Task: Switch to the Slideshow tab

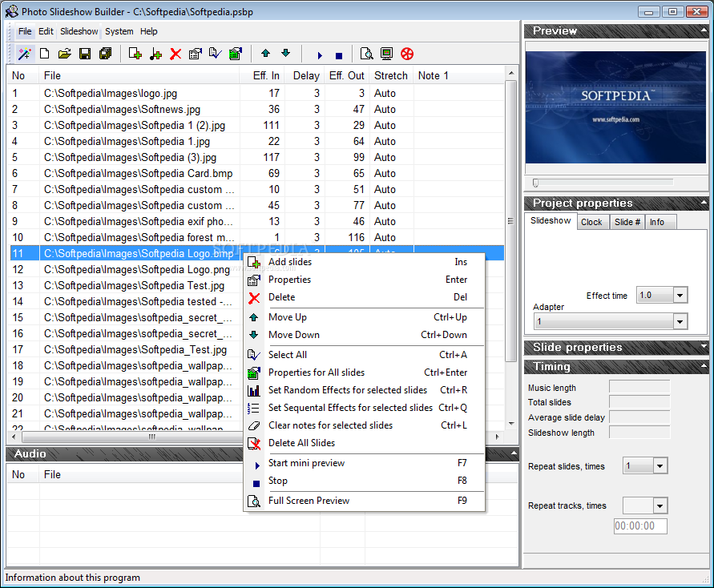Action: [551, 221]
